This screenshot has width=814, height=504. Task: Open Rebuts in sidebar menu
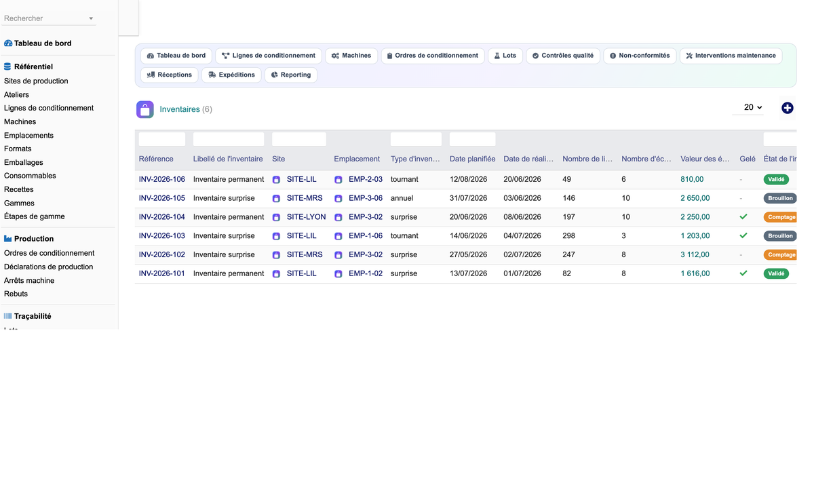tap(16, 294)
